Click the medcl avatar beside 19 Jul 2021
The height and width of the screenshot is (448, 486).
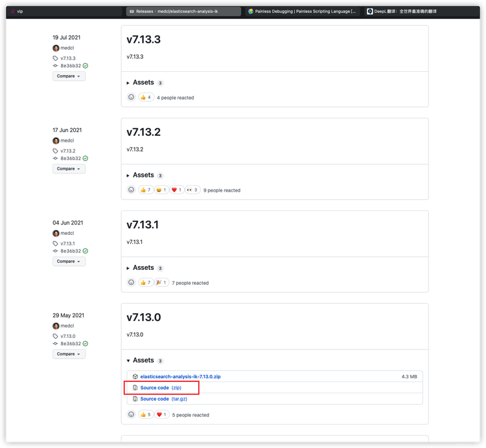coord(56,48)
